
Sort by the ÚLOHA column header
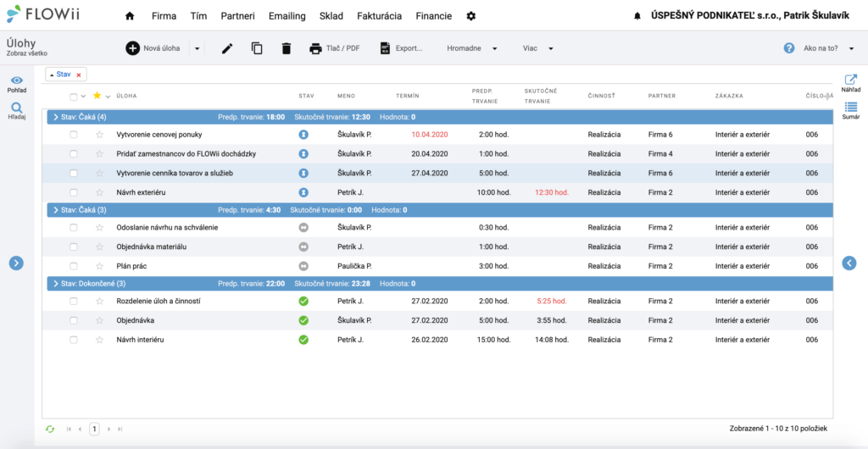pos(126,97)
